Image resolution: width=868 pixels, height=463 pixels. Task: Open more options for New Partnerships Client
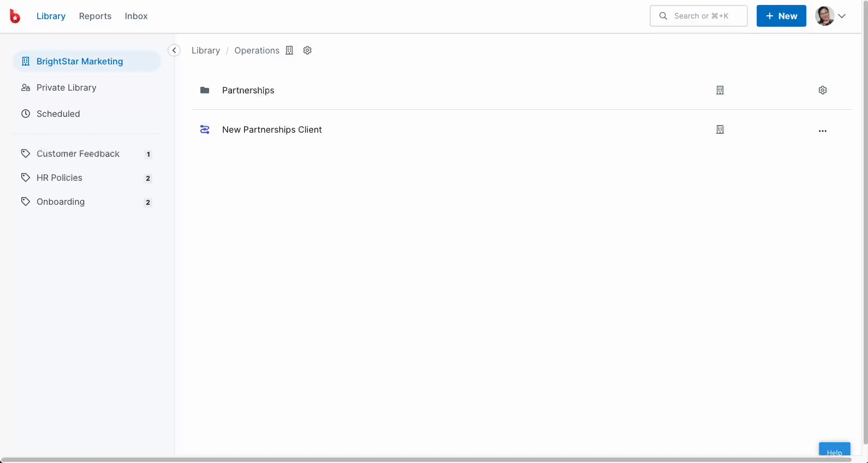(823, 131)
